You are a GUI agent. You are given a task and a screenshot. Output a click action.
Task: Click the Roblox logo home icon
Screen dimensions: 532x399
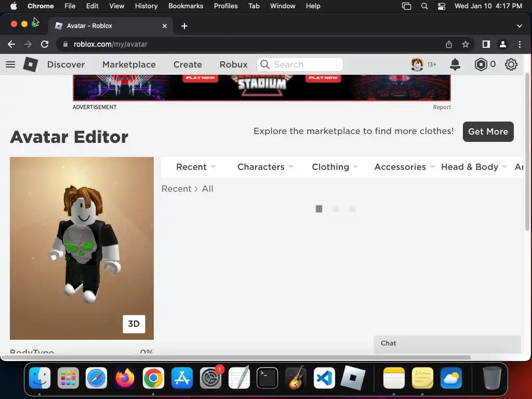click(x=30, y=64)
